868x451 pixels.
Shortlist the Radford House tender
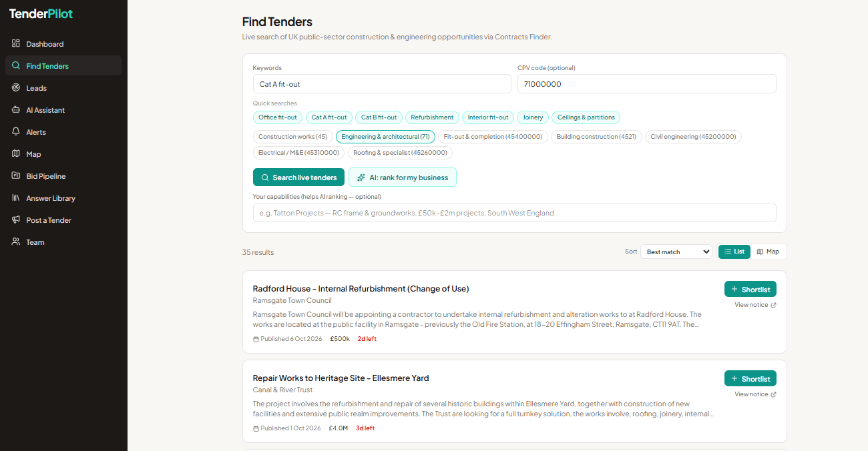(750, 289)
